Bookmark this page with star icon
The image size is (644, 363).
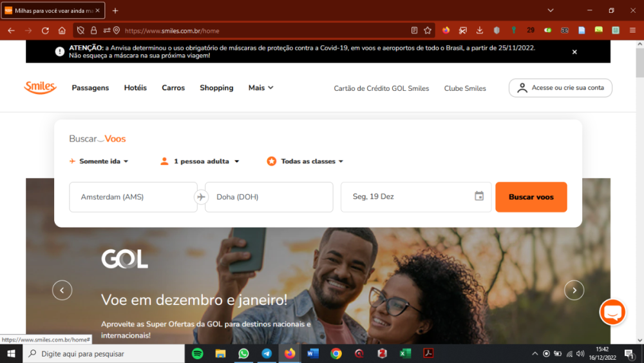point(428,30)
